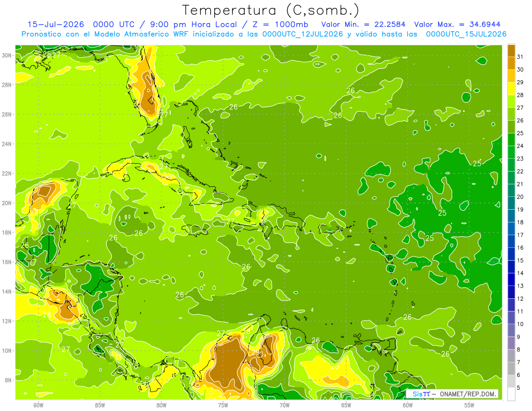The image size is (532, 411).
Task: Click the 18N latitude axis label
Action: point(7,232)
